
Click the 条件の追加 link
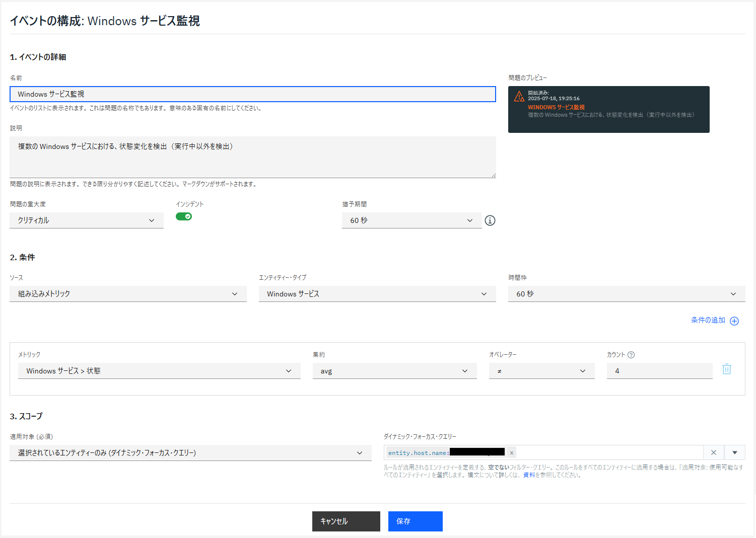point(708,321)
